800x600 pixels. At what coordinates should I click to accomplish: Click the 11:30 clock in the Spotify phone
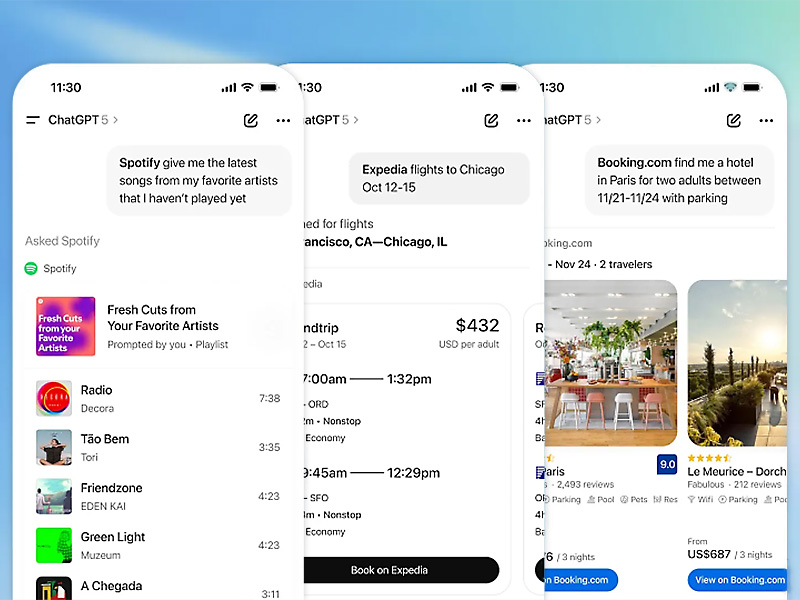(66, 88)
